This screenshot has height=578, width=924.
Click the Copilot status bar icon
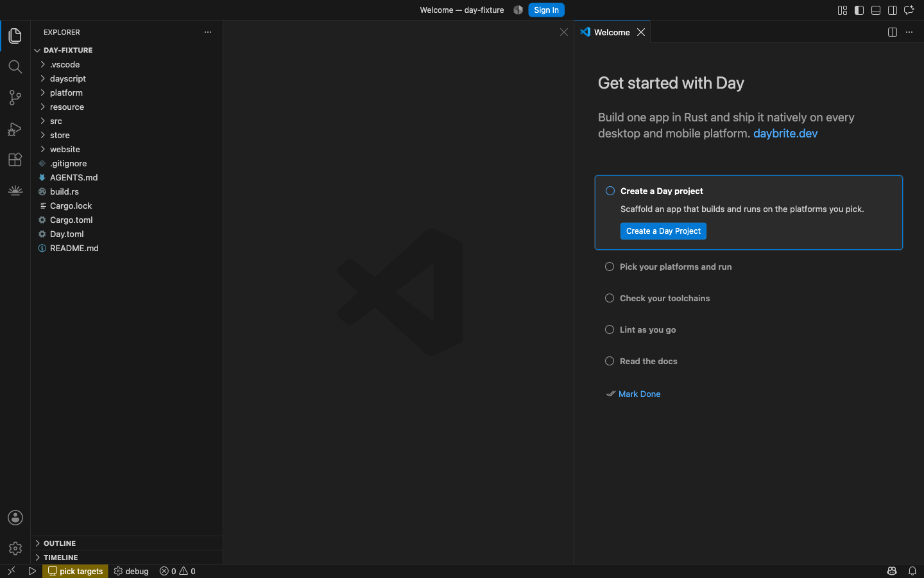click(x=892, y=571)
